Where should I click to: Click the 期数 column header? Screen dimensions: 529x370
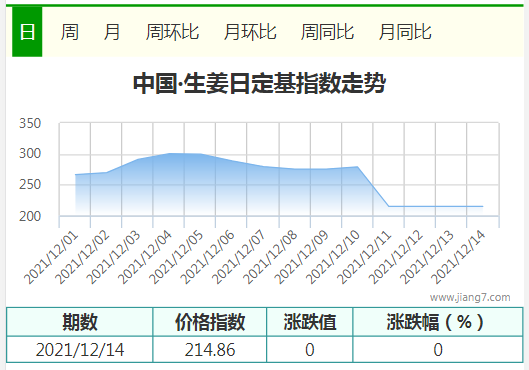coord(80,322)
